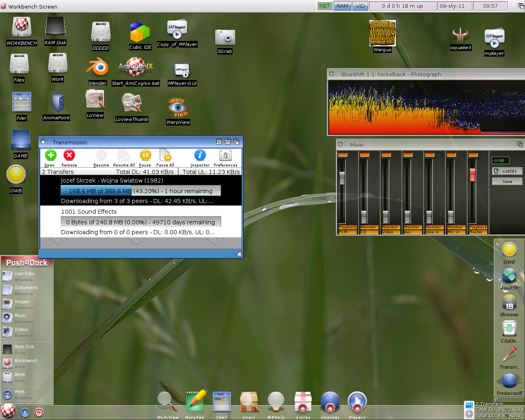
Task: Open Music directory in Push4Dock
Action: [27, 318]
